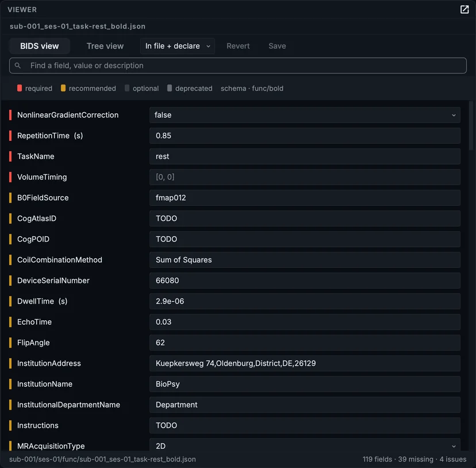Image resolution: width=476 pixels, height=468 pixels.
Task: Edit FlipAngle value 62
Action: tap(305, 342)
